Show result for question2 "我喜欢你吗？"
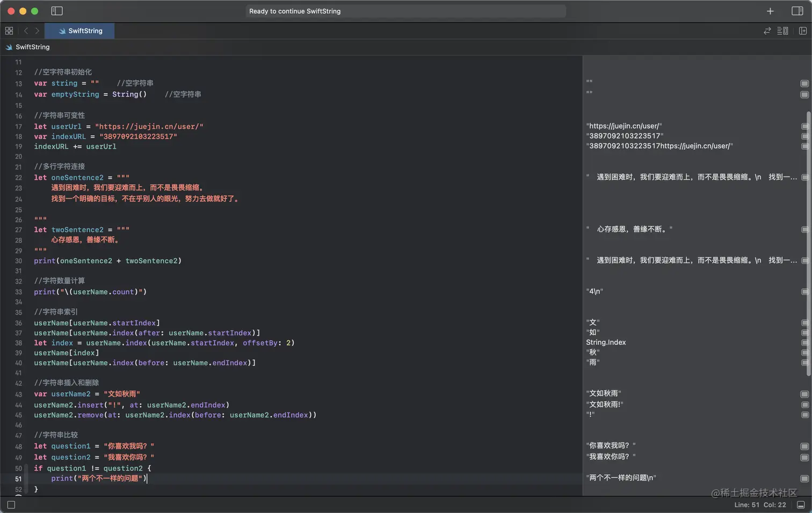The width and height of the screenshot is (812, 513). click(x=804, y=457)
